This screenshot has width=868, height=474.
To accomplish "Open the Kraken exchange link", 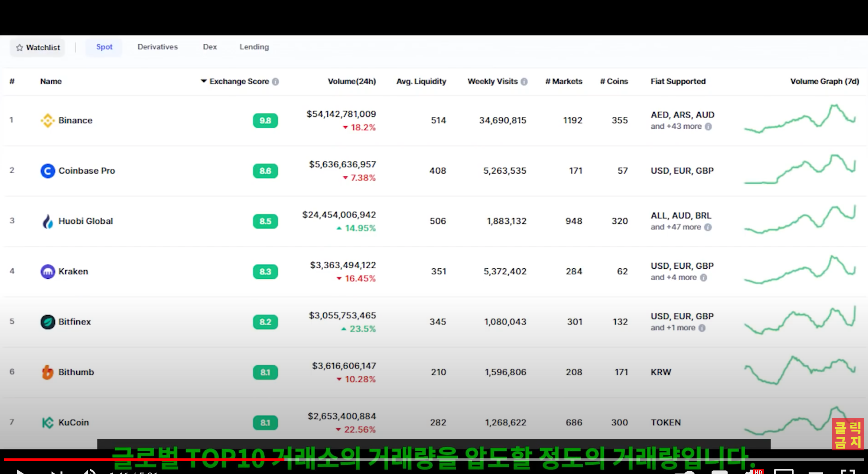I will (73, 271).
